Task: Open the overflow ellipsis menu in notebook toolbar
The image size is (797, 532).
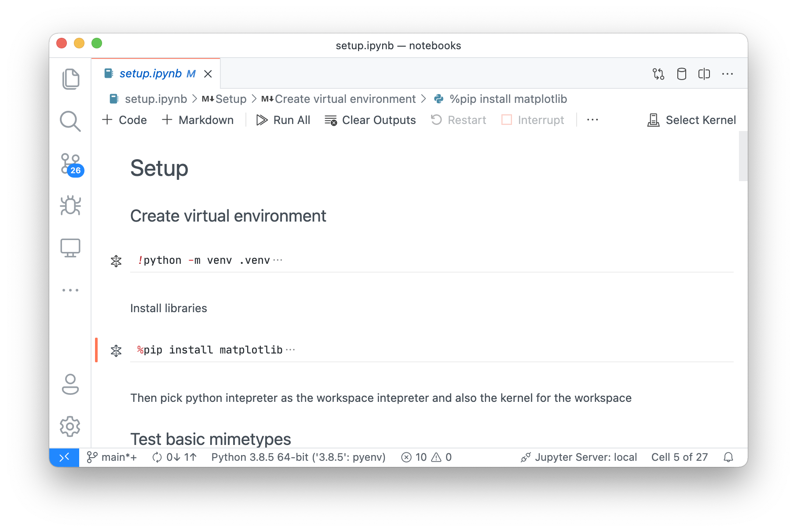Action: 728,74
